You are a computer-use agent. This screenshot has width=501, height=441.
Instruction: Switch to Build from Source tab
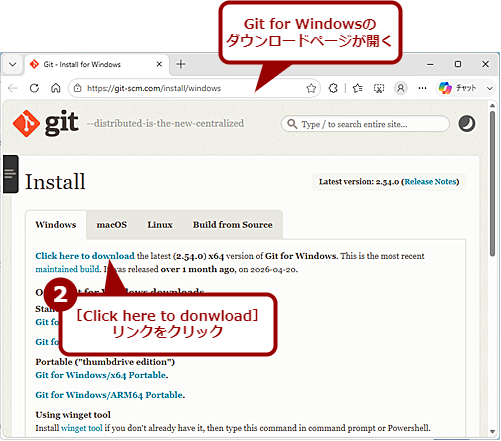pyautogui.click(x=233, y=225)
